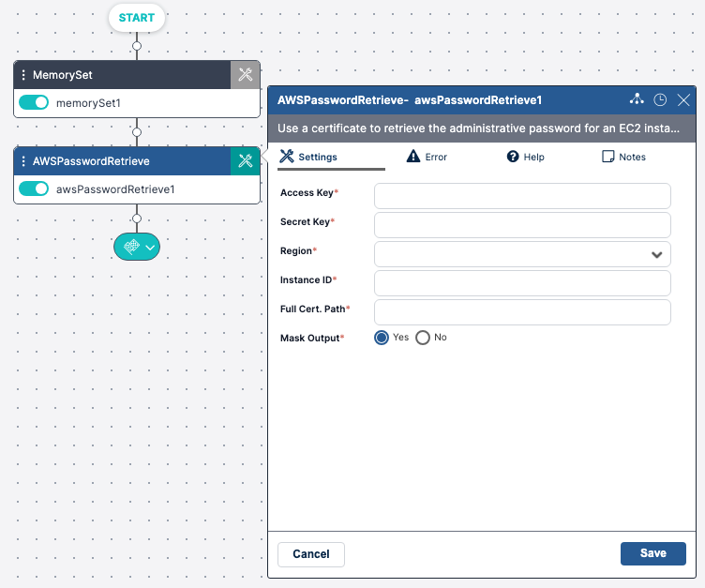Open AWSPasswordRetrieve three-dot drag handle menu

(x=23, y=161)
